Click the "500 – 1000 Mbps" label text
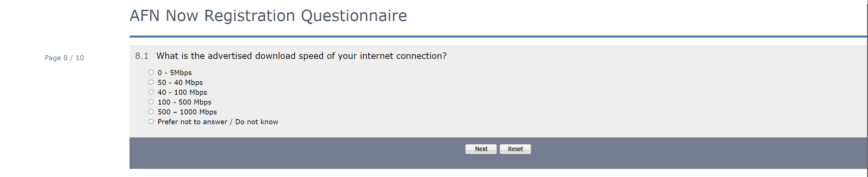 [x=187, y=112]
